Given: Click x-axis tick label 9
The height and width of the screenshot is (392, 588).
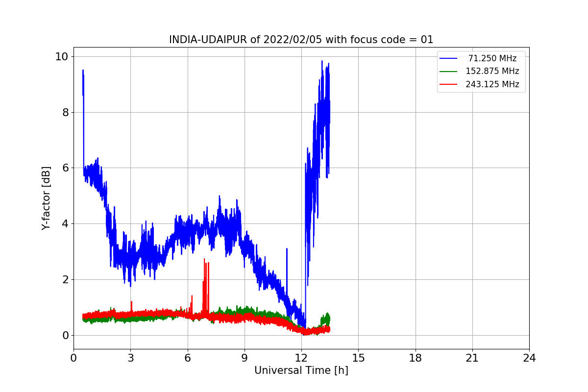Looking at the screenshot, I should tap(245, 358).
